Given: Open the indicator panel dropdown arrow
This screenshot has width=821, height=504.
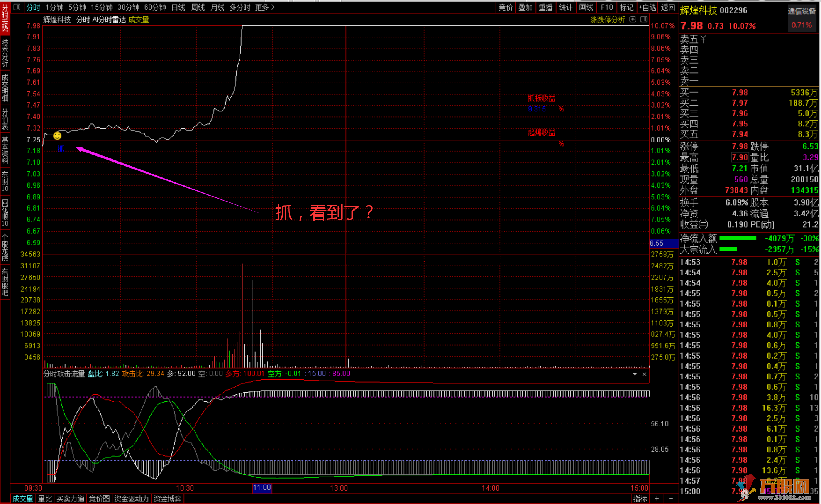Looking at the screenshot, I should [x=635, y=374].
